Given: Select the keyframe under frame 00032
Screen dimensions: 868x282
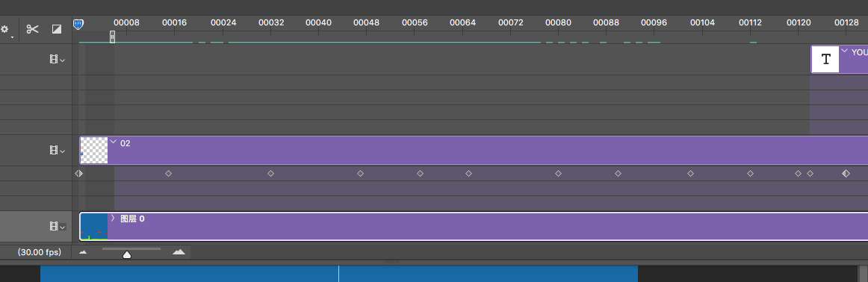Looking at the screenshot, I should click(x=270, y=173).
